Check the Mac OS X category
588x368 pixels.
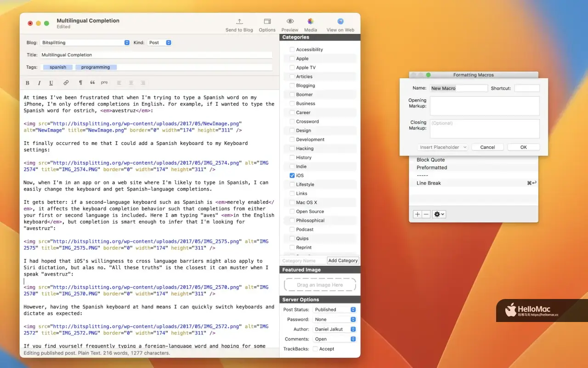292,202
